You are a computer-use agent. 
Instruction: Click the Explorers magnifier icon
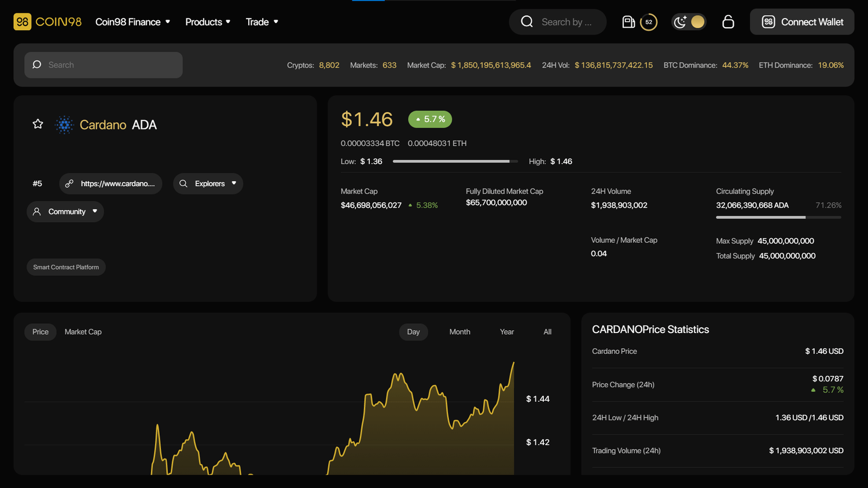click(x=183, y=184)
